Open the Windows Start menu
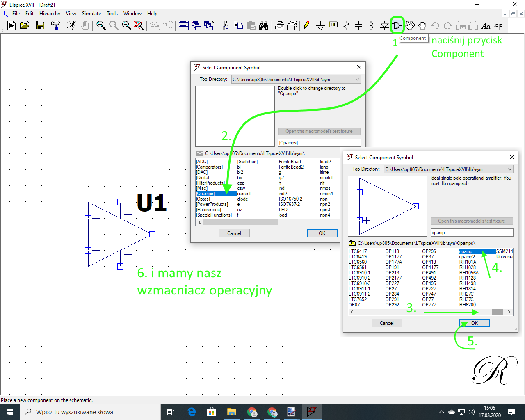Viewport: 525px width, 420px height. (10, 412)
